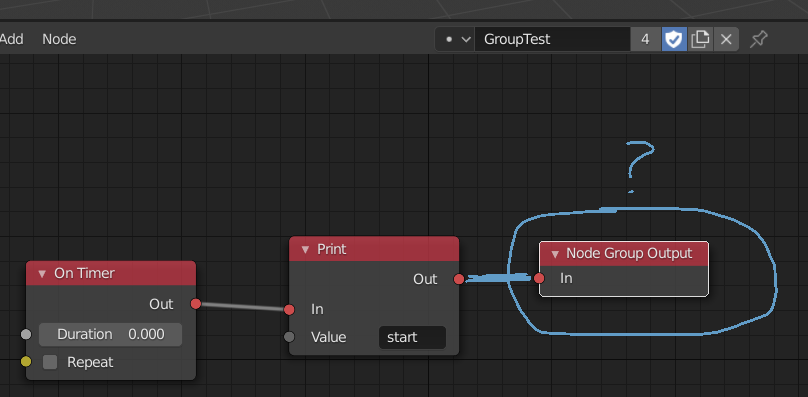Screen dimensions: 808x397
Task: Click the Print node Out socket
Action: tap(459, 279)
